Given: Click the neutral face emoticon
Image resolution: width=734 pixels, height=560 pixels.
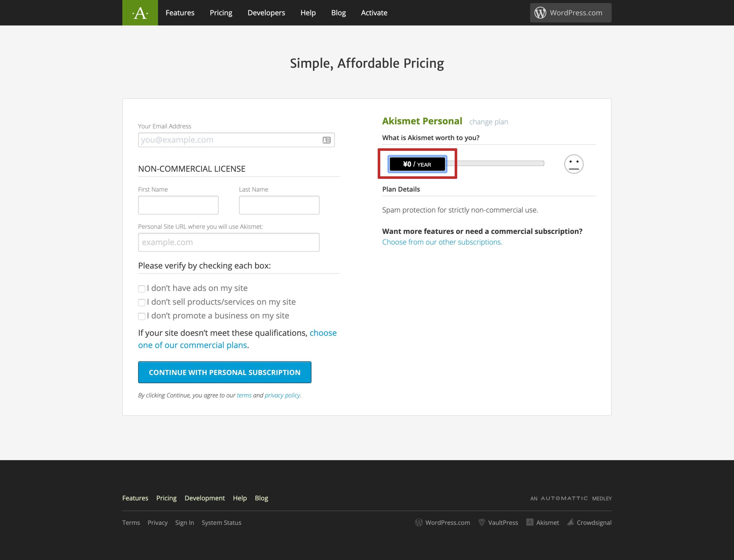Looking at the screenshot, I should coord(573,164).
